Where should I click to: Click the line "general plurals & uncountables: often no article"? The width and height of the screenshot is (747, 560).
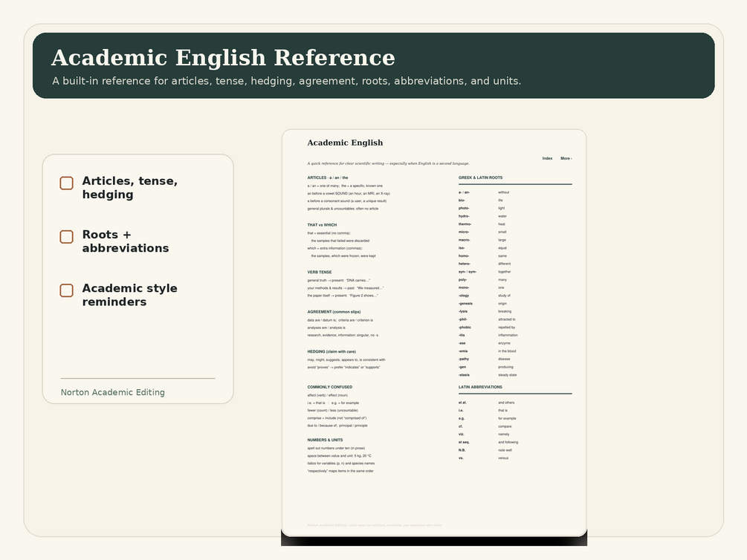[x=343, y=209]
